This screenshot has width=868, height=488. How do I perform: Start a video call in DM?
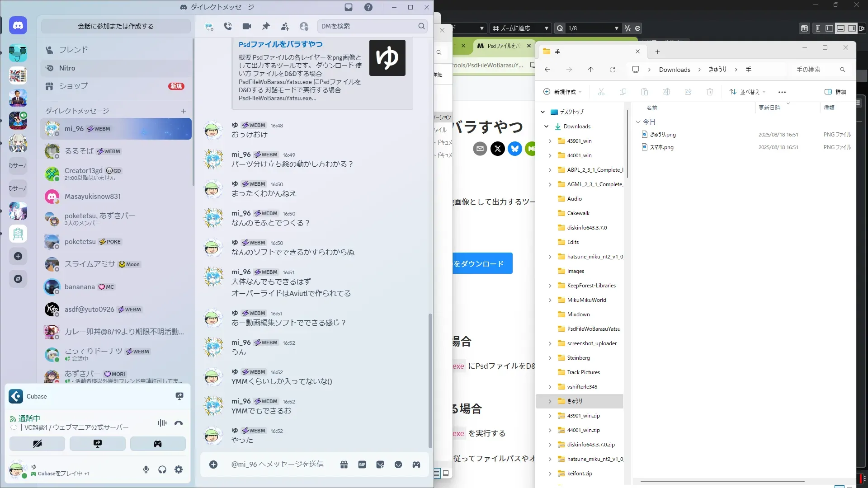[247, 26]
